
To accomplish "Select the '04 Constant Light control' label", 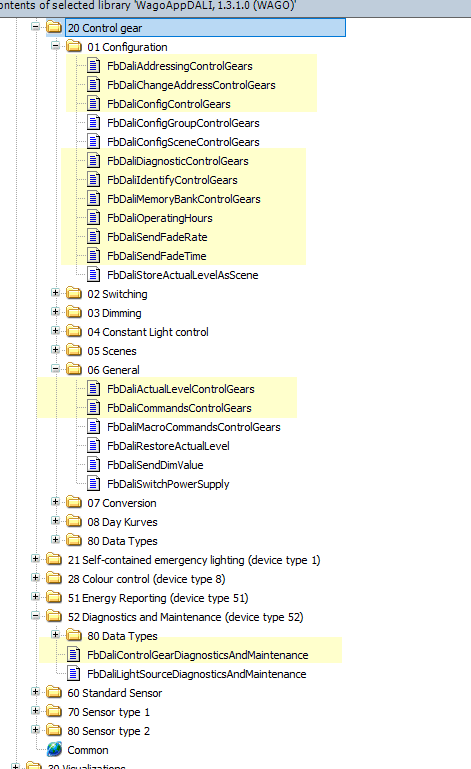I will pyautogui.click(x=148, y=332).
